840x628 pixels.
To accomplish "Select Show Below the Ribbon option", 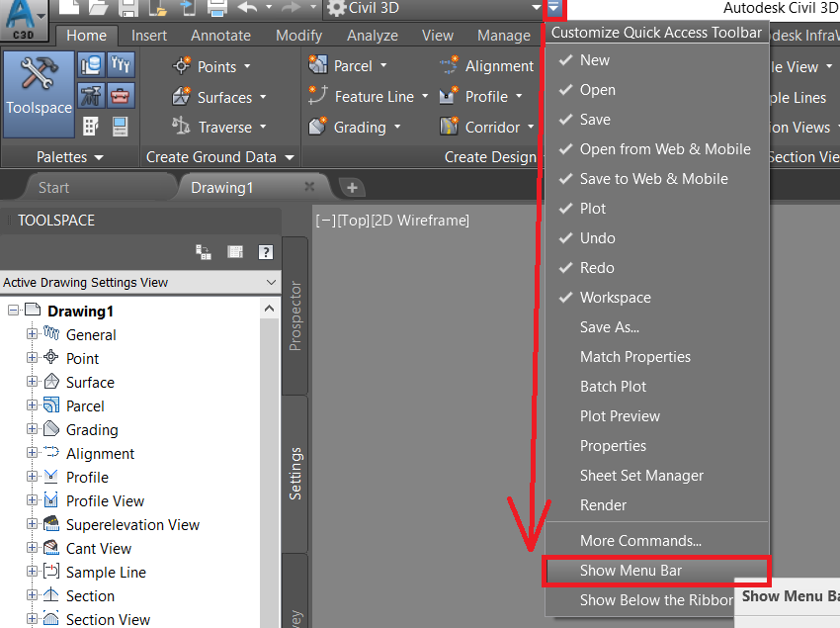I will [640, 600].
